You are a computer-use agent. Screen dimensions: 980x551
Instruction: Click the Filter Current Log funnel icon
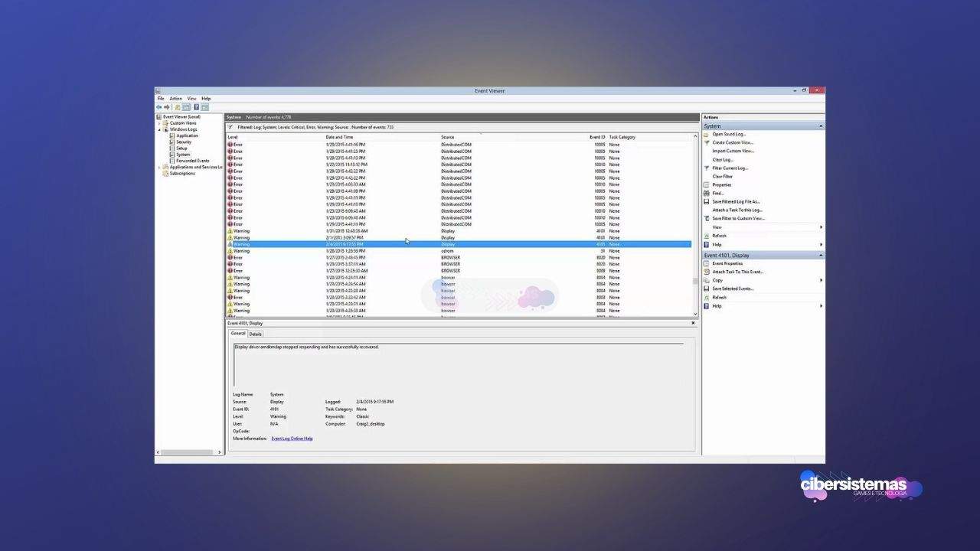707,168
